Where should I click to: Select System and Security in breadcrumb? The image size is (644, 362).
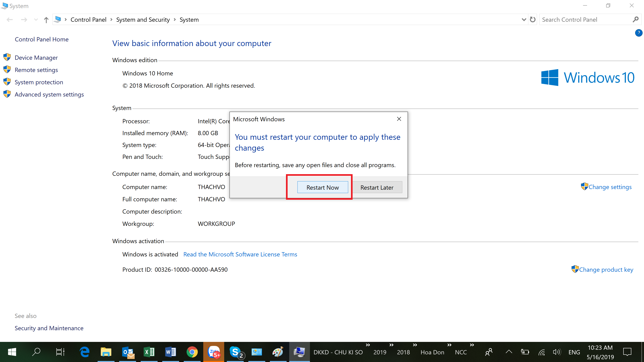click(x=143, y=20)
